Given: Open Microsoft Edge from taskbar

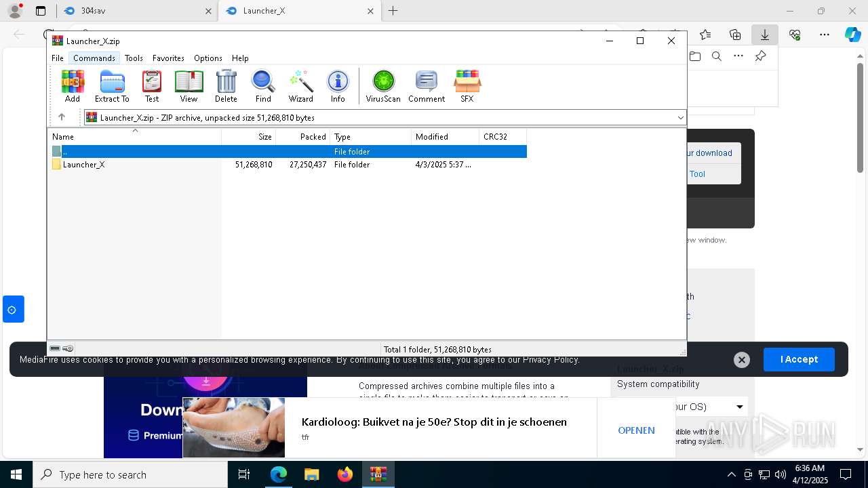Looking at the screenshot, I should tap(279, 474).
